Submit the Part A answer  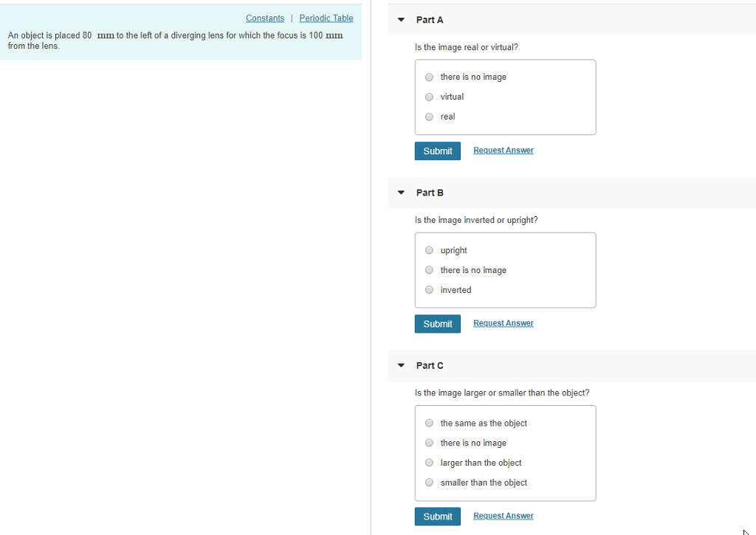[x=437, y=151]
